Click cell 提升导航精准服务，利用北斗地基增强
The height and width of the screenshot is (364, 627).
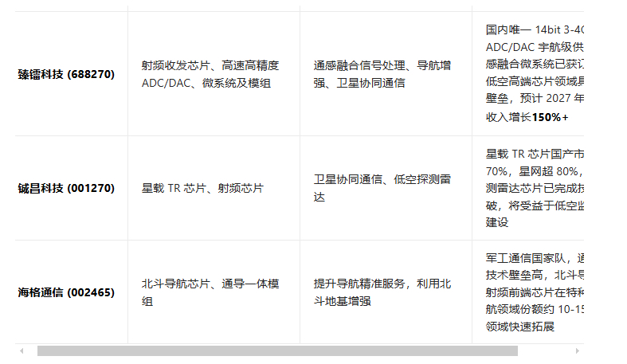click(x=386, y=292)
